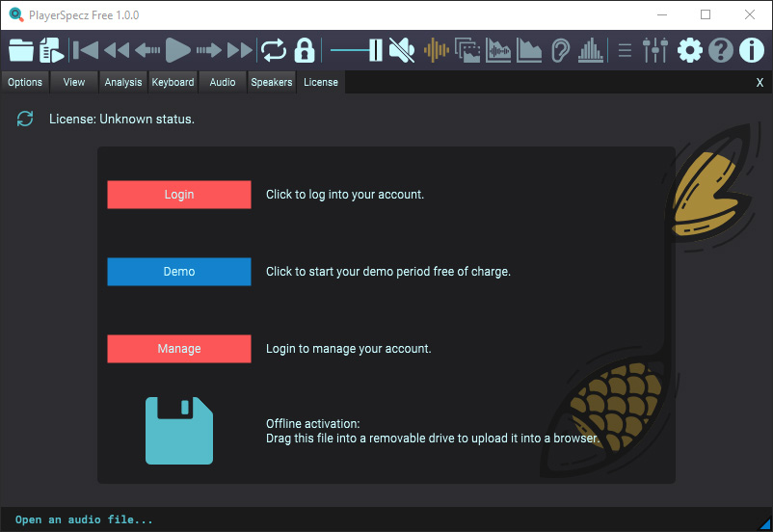Click the blue Demo button
773x532 pixels.
coord(179,272)
